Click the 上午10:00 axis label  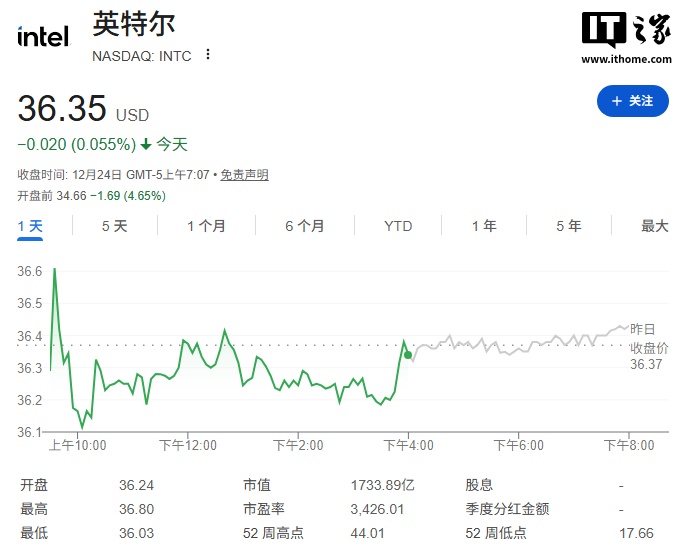[77, 445]
